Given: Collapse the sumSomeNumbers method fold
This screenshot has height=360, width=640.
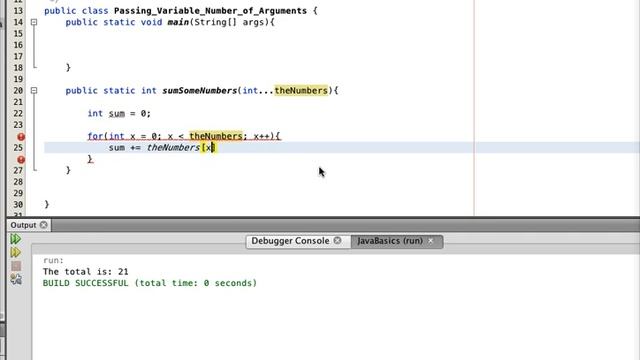Looking at the screenshot, I should (34, 91).
